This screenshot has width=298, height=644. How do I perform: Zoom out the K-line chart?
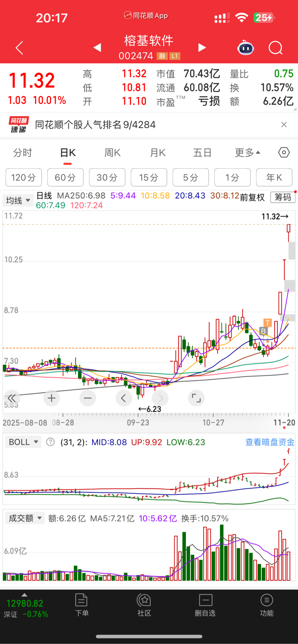pyautogui.click(x=88, y=398)
